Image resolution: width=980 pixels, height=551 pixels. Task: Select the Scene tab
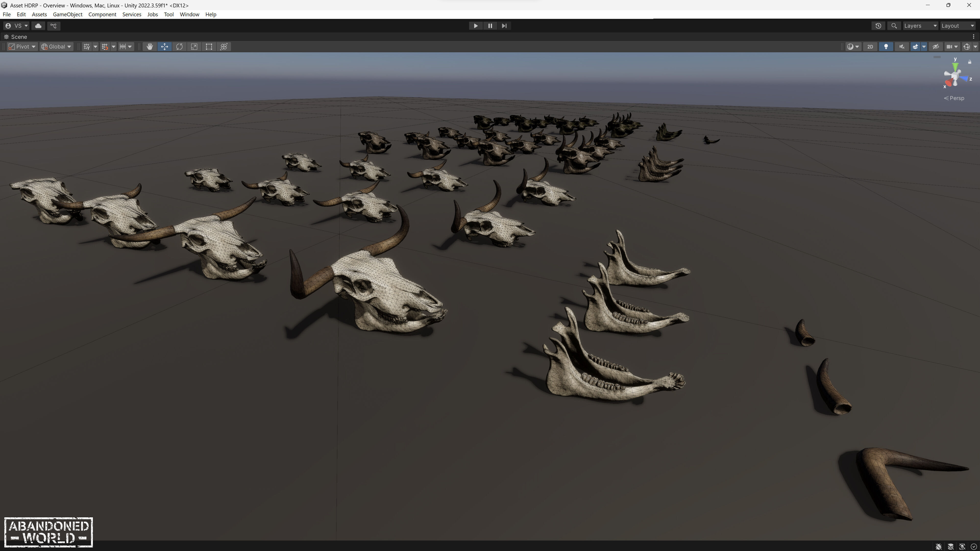[16, 36]
